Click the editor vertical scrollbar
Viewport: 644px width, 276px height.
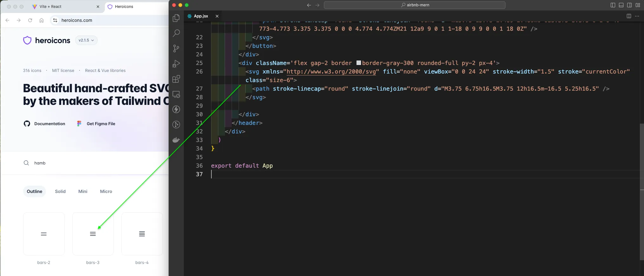point(642,191)
